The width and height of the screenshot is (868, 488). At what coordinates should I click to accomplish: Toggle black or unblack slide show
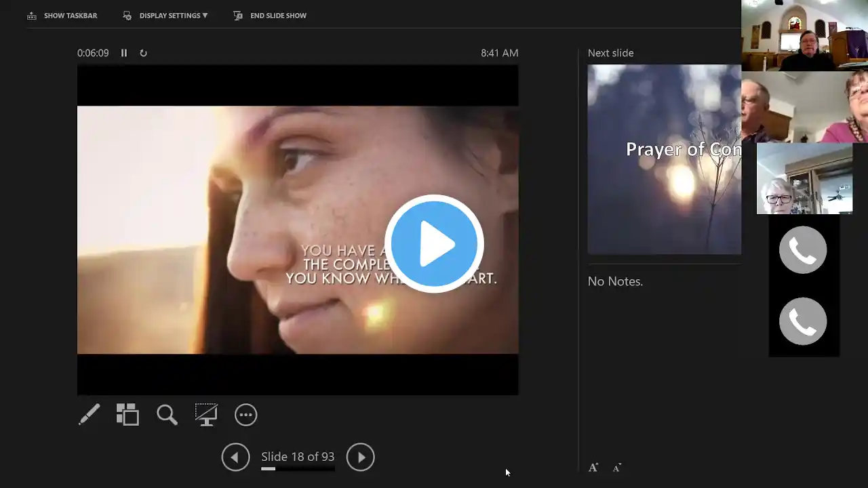tap(206, 415)
